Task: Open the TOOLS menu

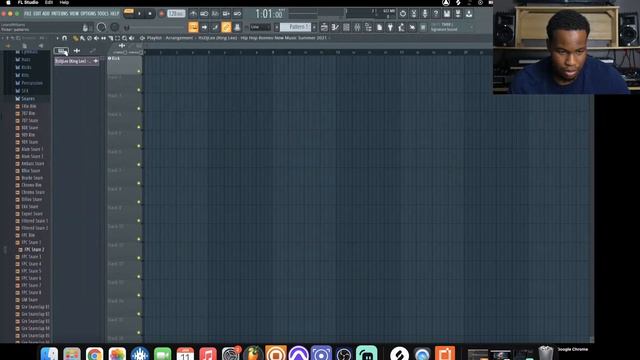Action: click(103, 13)
